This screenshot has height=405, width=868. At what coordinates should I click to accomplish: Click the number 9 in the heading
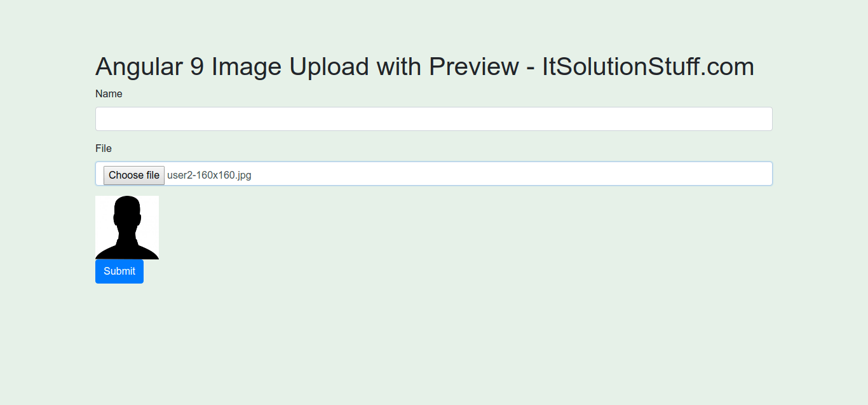[196, 67]
